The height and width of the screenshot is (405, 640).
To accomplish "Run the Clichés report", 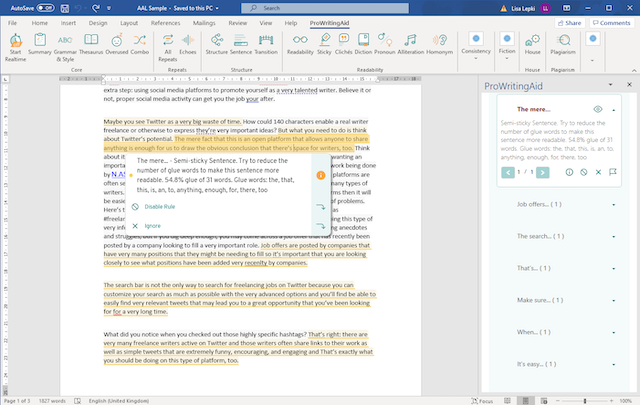I will (343, 45).
